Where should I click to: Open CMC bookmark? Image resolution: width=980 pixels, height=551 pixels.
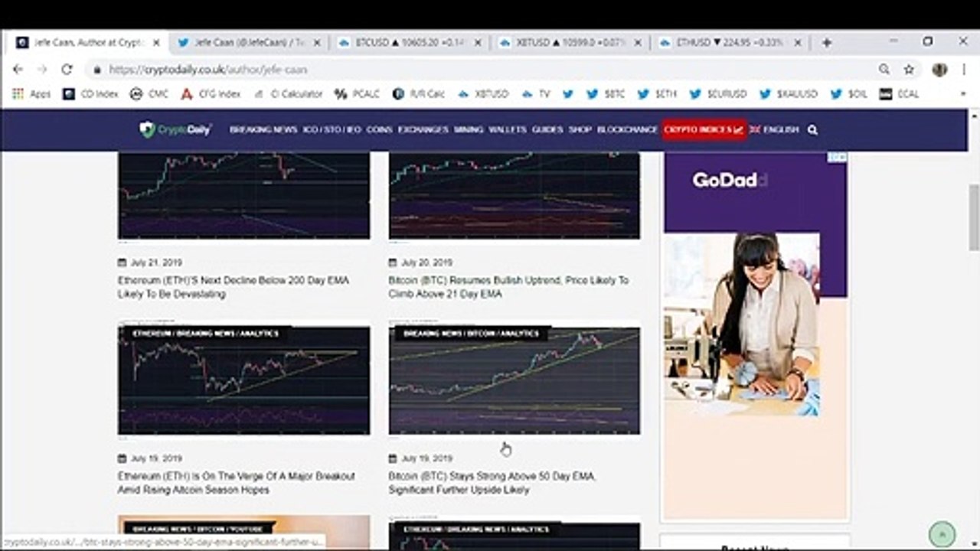(x=149, y=94)
